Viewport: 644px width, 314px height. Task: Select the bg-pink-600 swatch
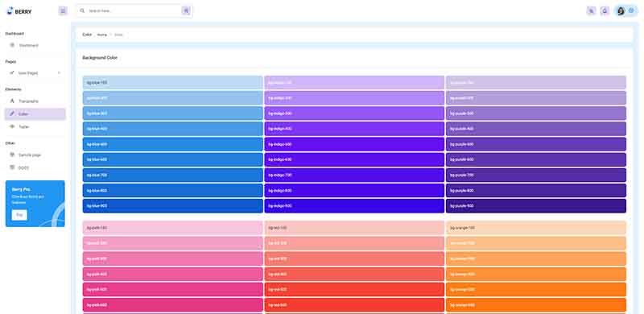(172, 305)
